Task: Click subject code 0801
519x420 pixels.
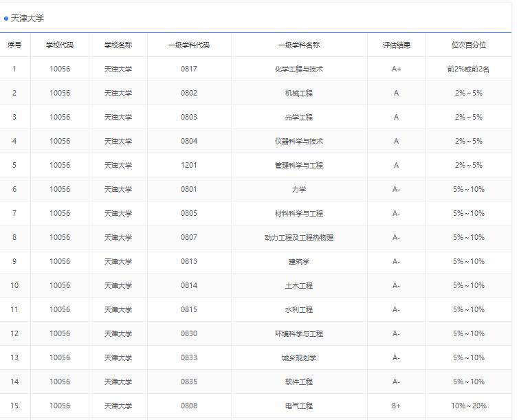Action: point(189,189)
